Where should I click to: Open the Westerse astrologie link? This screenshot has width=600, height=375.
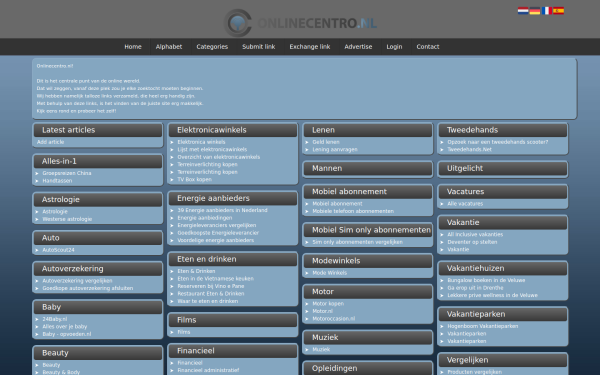tap(67, 219)
